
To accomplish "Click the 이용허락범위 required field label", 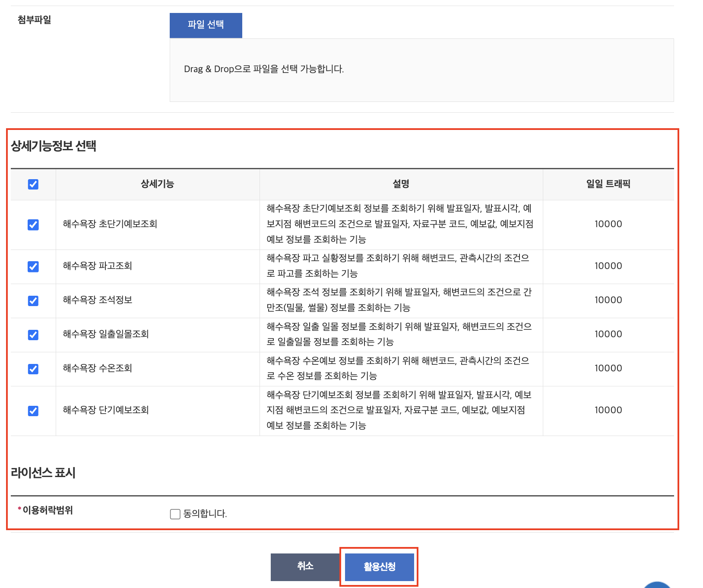I will pyautogui.click(x=47, y=510).
